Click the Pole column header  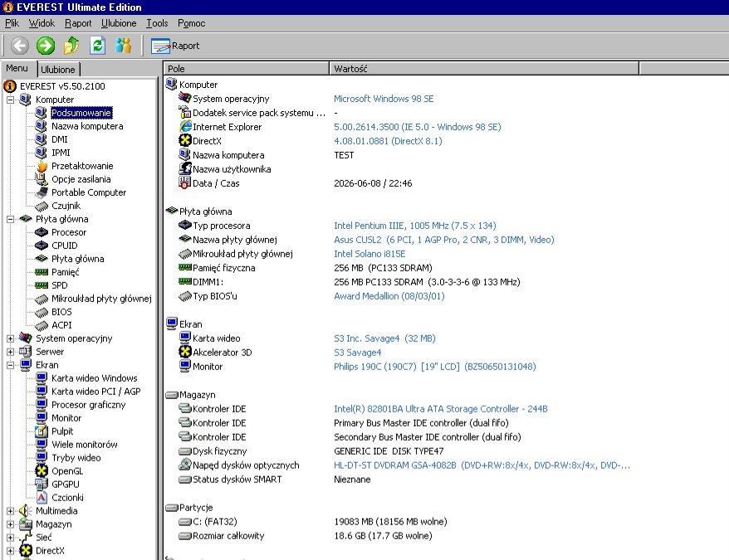(246, 68)
